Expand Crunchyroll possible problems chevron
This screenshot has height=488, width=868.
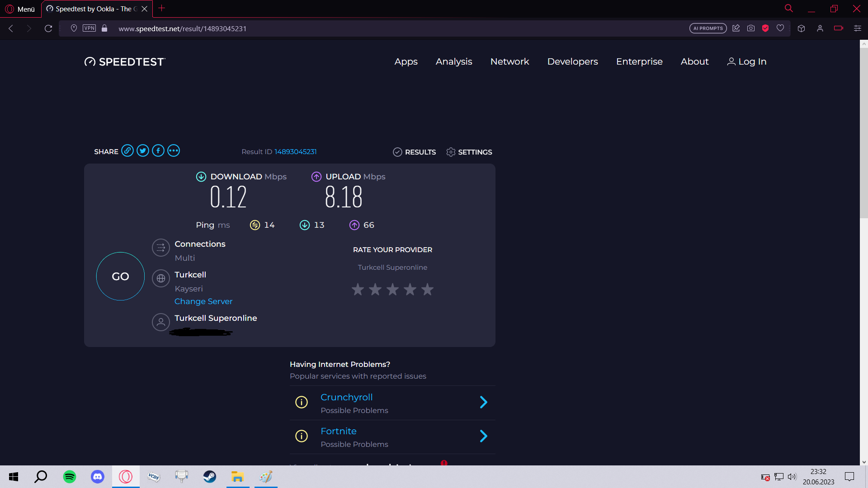click(483, 402)
